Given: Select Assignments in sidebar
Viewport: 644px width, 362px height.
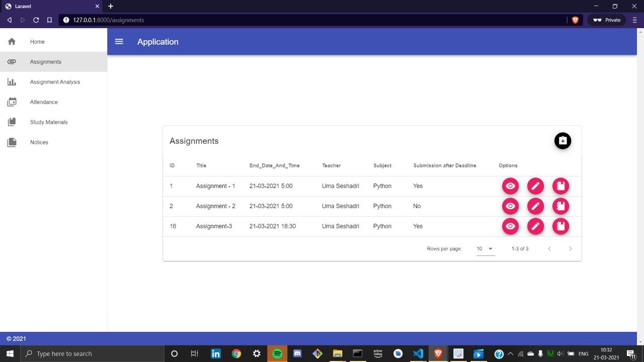Looking at the screenshot, I should coord(53,62).
